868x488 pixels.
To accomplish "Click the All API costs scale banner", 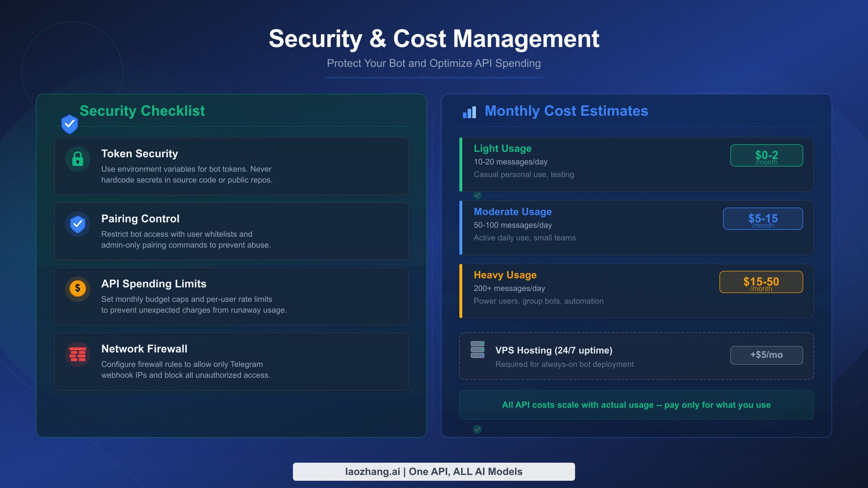I will click(x=636, y=405).
